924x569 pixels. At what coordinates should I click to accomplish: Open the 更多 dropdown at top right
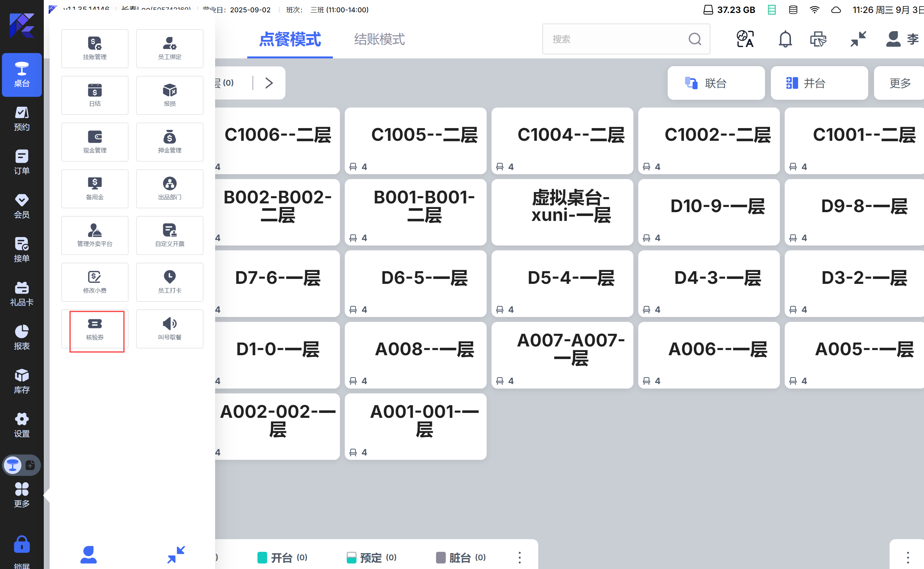[900, 83]
